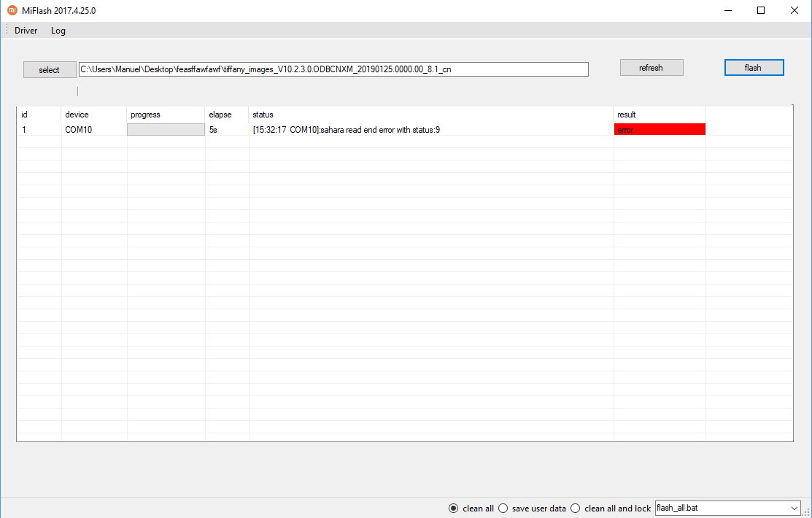The width and height of the screenshot is (812, 518).
Task: Select the clean all radio option
Action: [471, 509]
